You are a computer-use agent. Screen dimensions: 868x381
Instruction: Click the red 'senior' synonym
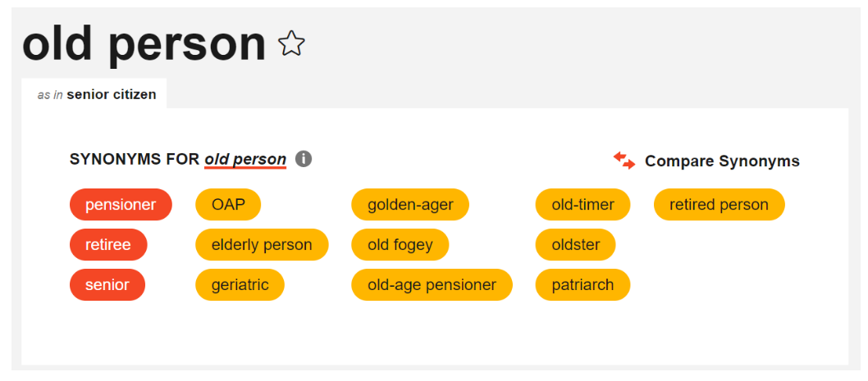pyautogui.click(x=107, y=285)
